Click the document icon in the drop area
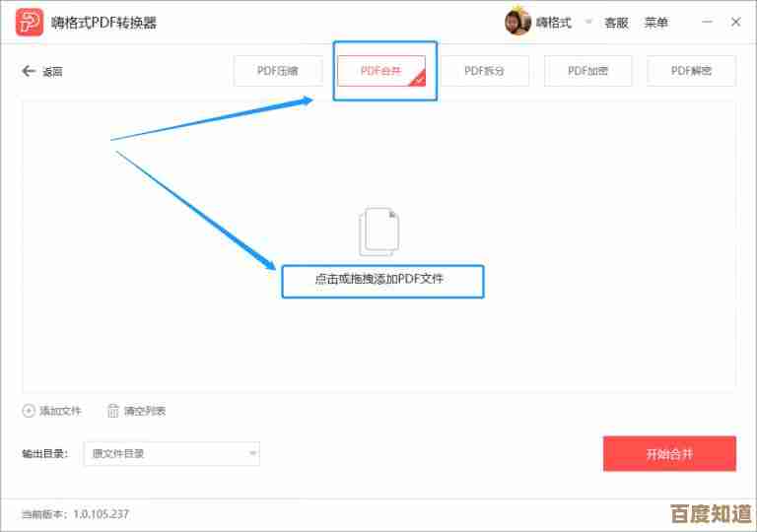The height and width of the screenshot is (532, 757). click(x=378, y=232)
